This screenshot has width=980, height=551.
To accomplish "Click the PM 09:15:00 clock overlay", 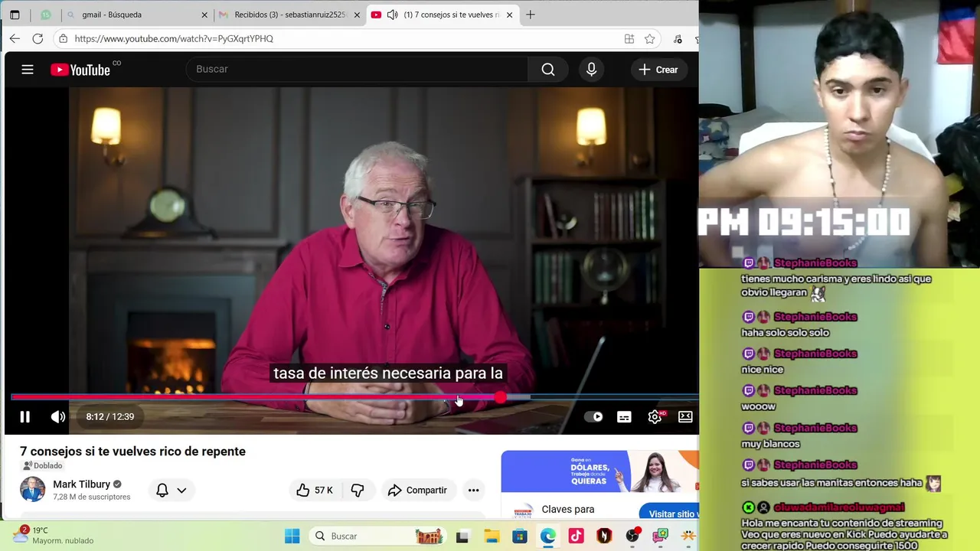I will click(x=804, y=223).
